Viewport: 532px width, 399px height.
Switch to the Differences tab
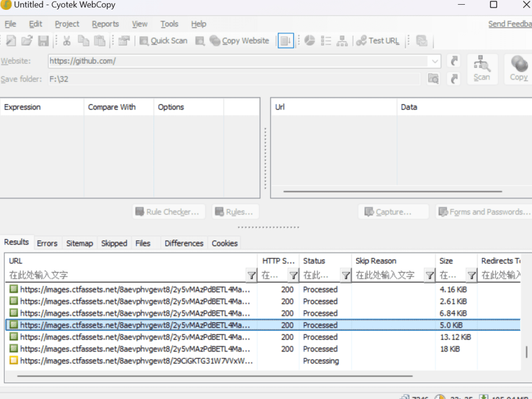point(184,243)
